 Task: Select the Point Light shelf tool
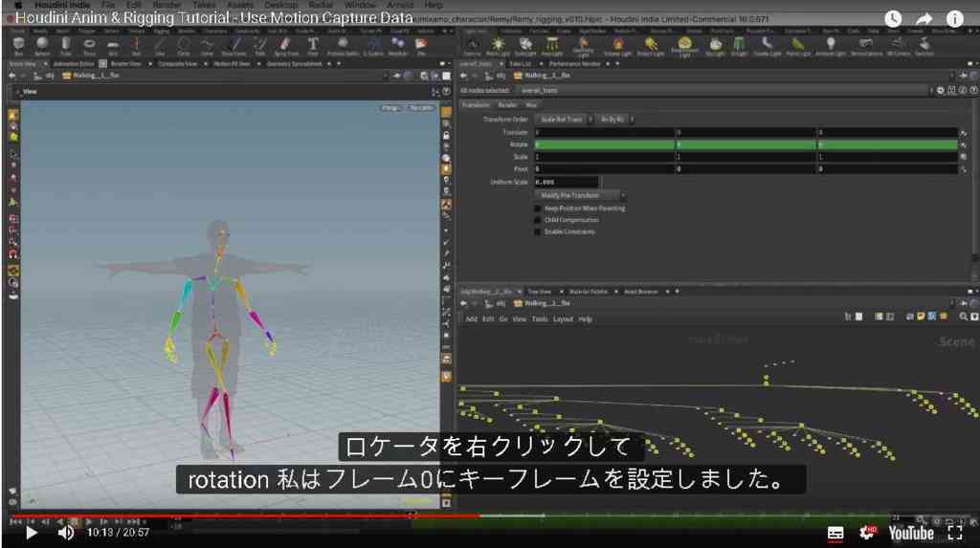tap(498, 46)
